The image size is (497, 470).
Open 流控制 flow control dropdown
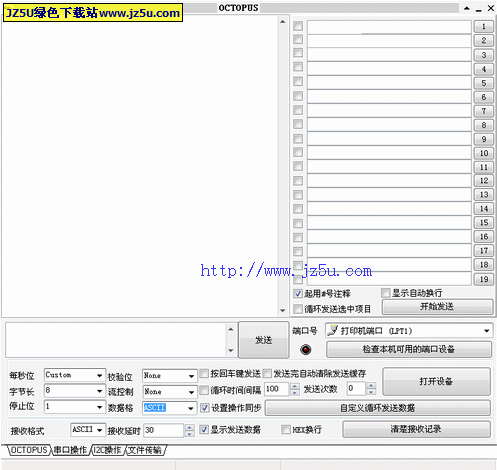(191, 392)
